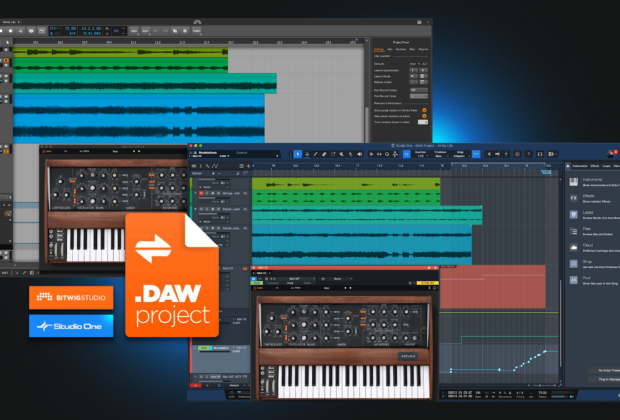Click the EDIT button in Bitwig toolbar
Image resolution: width=620 pixels, height=420 pixels.
pyautogui.click(x=146, y=31)
